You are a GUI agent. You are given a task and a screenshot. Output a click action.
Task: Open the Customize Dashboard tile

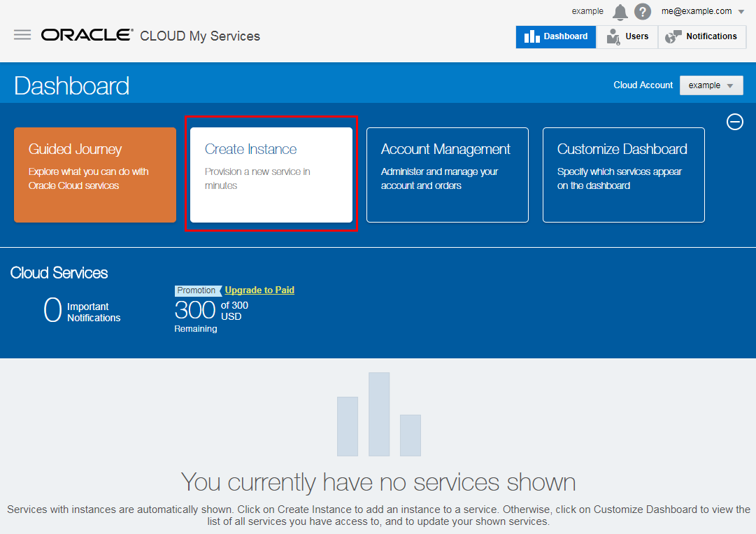pos(623,175)
